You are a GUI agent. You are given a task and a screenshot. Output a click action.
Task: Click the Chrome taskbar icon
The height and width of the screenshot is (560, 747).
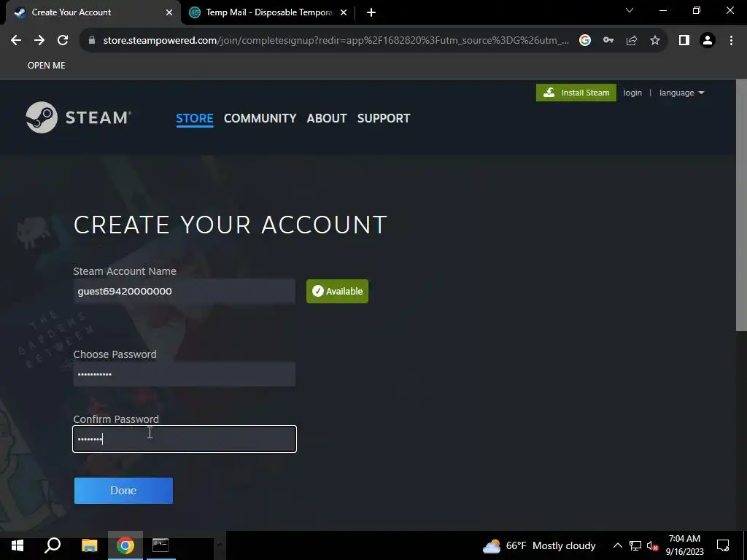[x=125, y=545]
